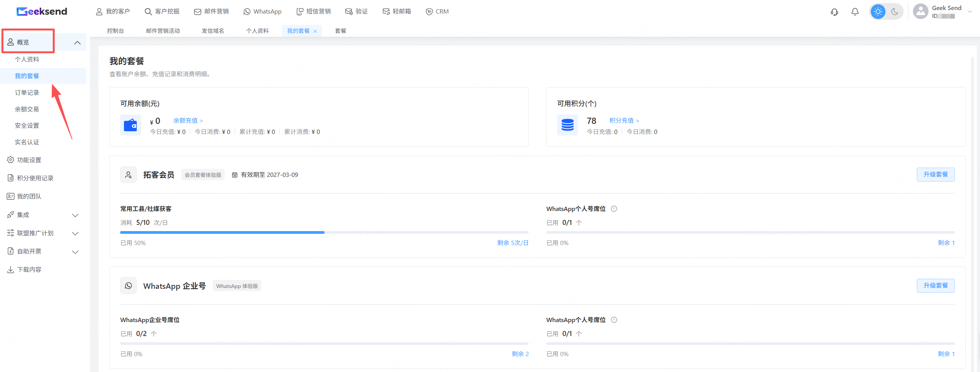Click the 拓客会员 person icon
The height and width of the screenshot is (372, 980).
[128, 175]
